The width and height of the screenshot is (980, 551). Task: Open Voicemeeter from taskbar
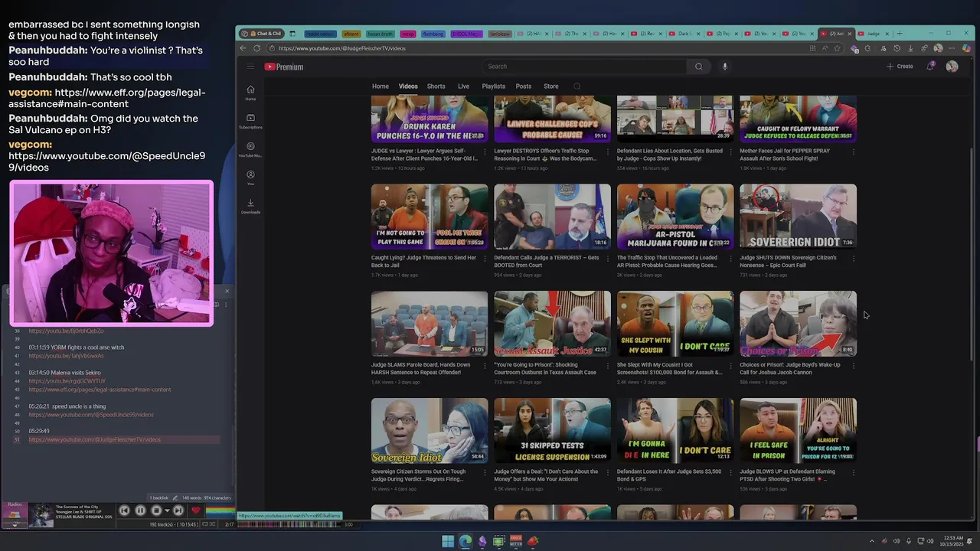point(515,541)
